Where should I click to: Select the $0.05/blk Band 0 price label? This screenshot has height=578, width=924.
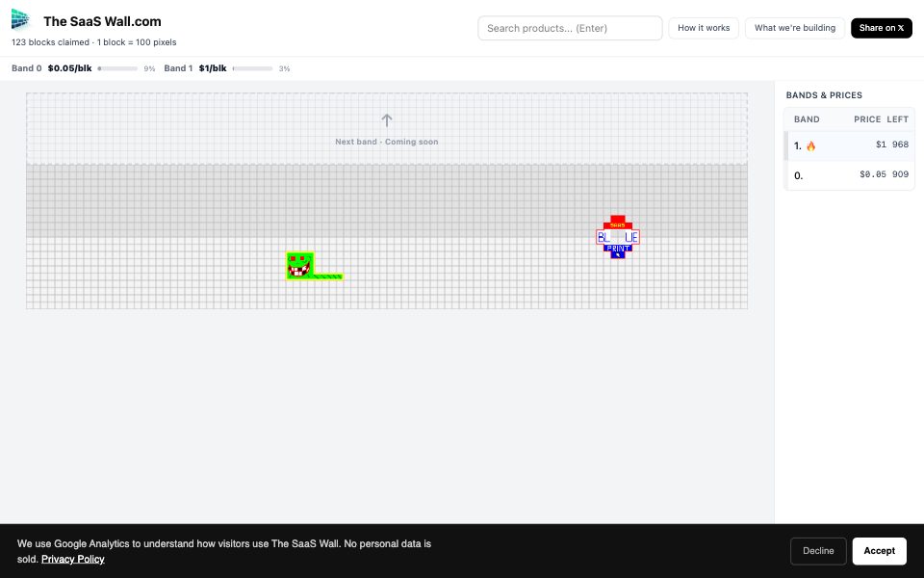[69, 68]
